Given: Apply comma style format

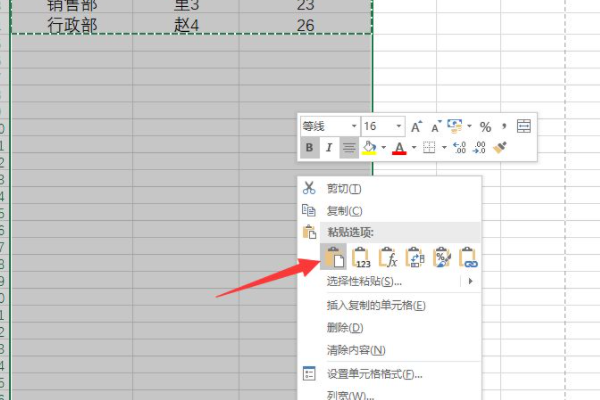Looking at the screenshot, I should point(504,126).
